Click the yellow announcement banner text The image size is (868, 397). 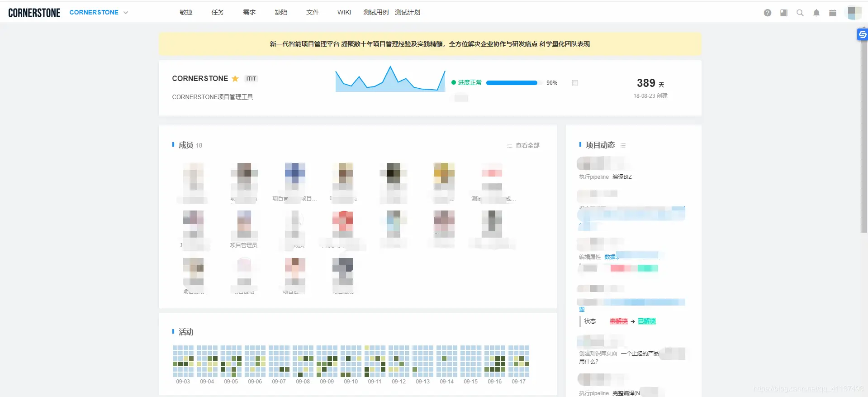tap(430, 44)
